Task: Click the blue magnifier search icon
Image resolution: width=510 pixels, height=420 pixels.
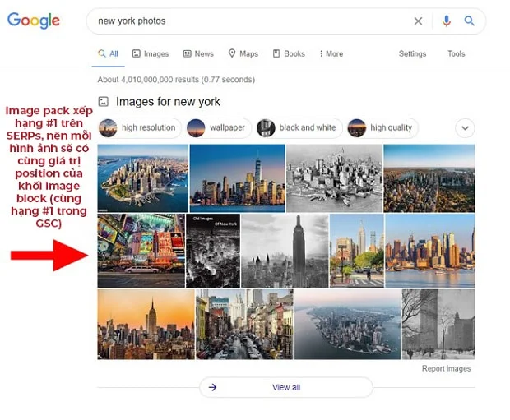Action: [x=469, y=21]
